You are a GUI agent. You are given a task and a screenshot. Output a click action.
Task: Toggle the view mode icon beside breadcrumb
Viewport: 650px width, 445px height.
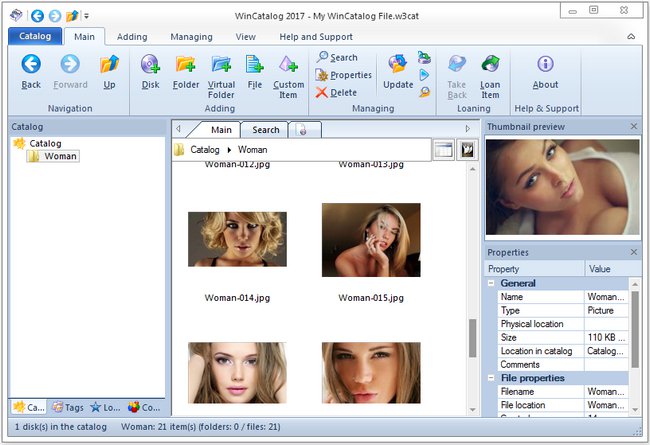(444, 149)
